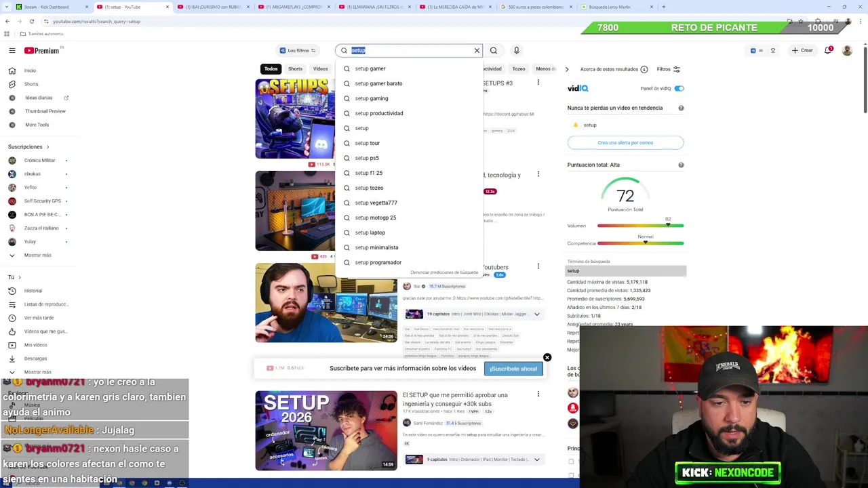Open a new browser tab

(x=663, y=7)
